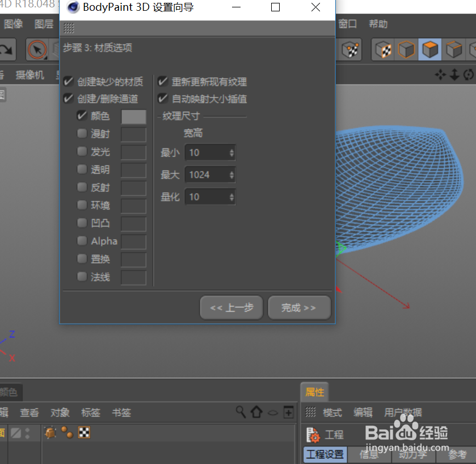Enable the 透明 channel checkbox
The image size is (476, 464).
[x=82, y=169]
